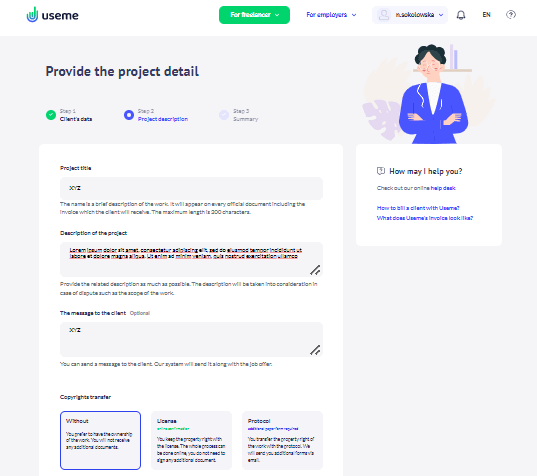Open How to bill a client with Useme link
Image resolution: width=537 pixels, height=476 pixels.
pyautogui.click(x=418, y=208)
